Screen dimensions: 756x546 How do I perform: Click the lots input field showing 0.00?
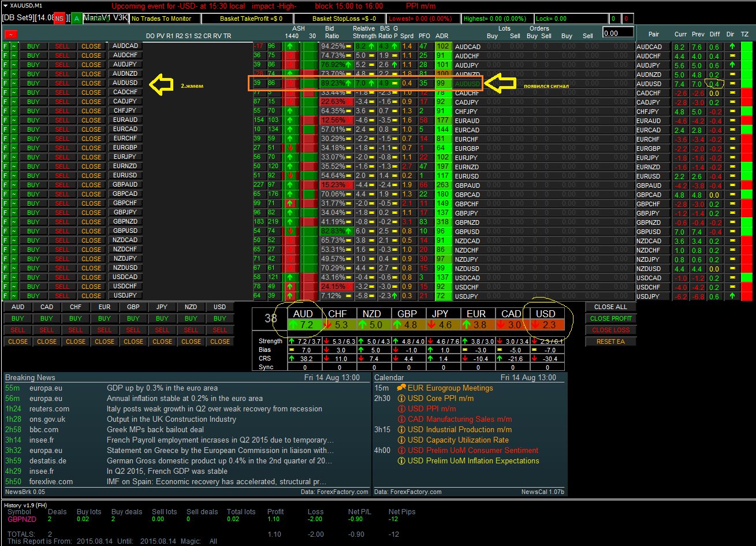(617, 32)
